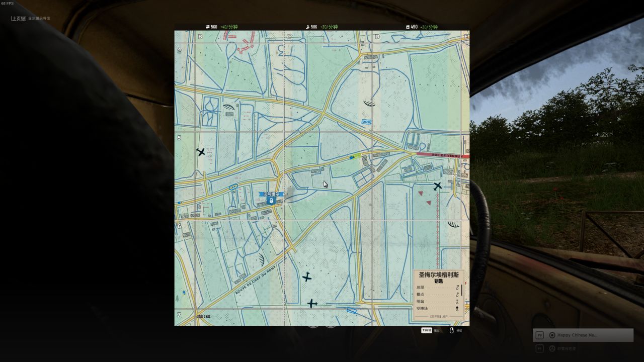
Task: Click the F2 key badge
Action: (540, 335)
